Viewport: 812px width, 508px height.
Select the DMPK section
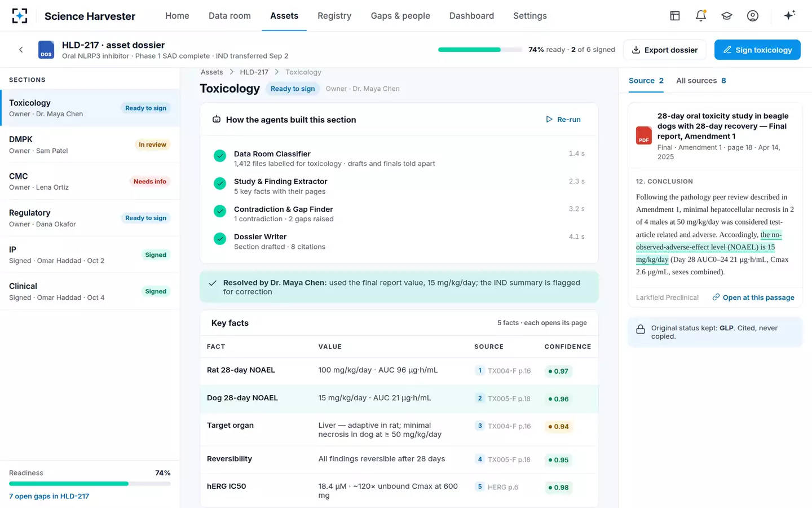click(90, 144)
